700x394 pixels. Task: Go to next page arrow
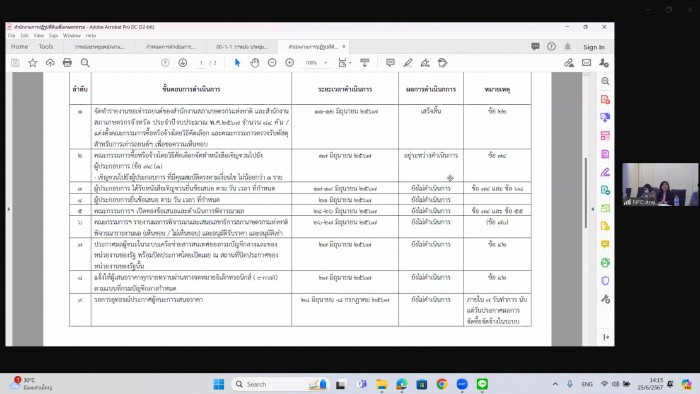coord(183,63)
